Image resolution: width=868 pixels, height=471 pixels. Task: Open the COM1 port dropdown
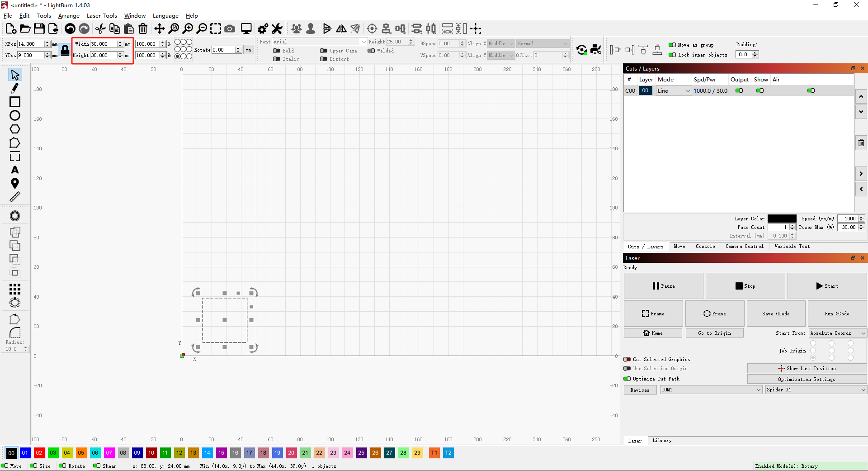pos(711,390)
